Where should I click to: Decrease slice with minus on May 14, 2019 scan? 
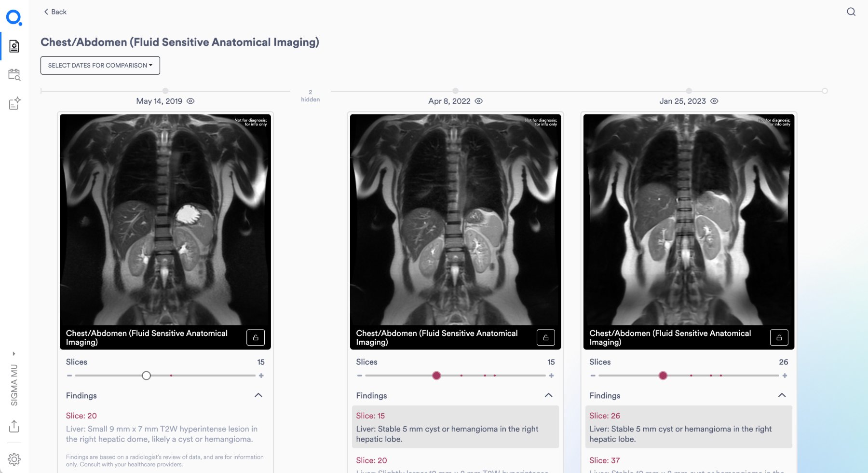tap(69, 376)
